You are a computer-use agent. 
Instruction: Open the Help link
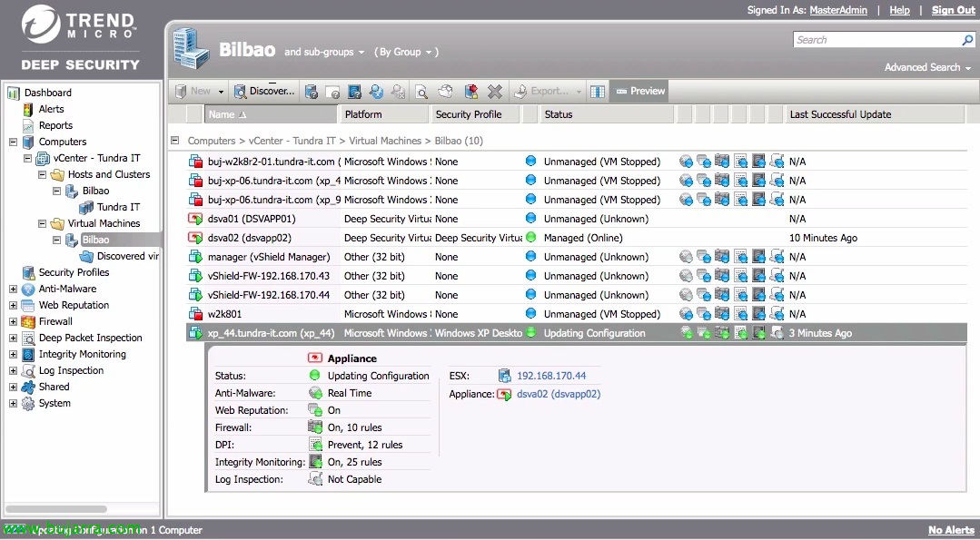(899, 10)
